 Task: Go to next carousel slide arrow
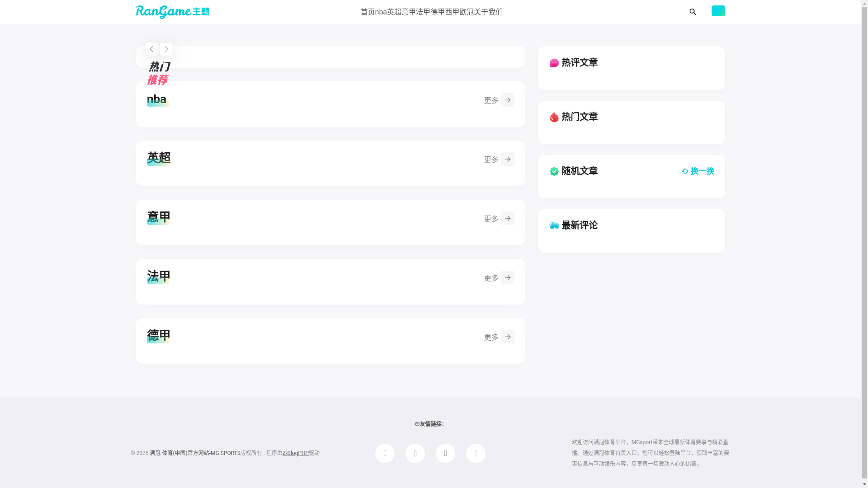[166, 49]
